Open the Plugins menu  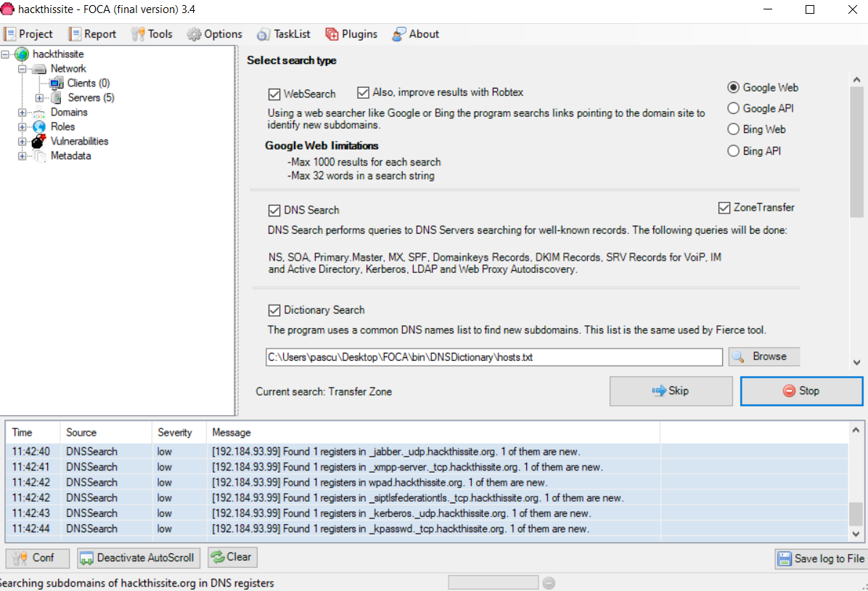(x=351, y=34)
